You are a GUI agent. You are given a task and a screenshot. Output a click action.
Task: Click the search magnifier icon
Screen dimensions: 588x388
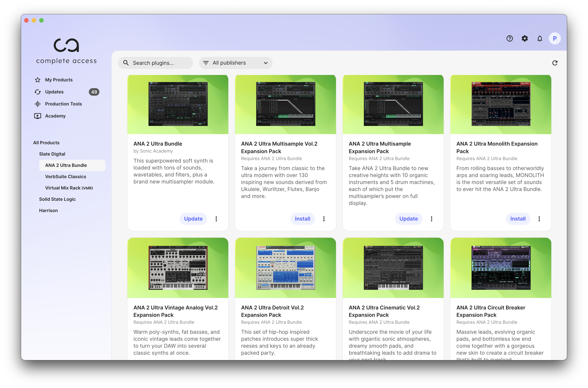(x=126, y=63)
